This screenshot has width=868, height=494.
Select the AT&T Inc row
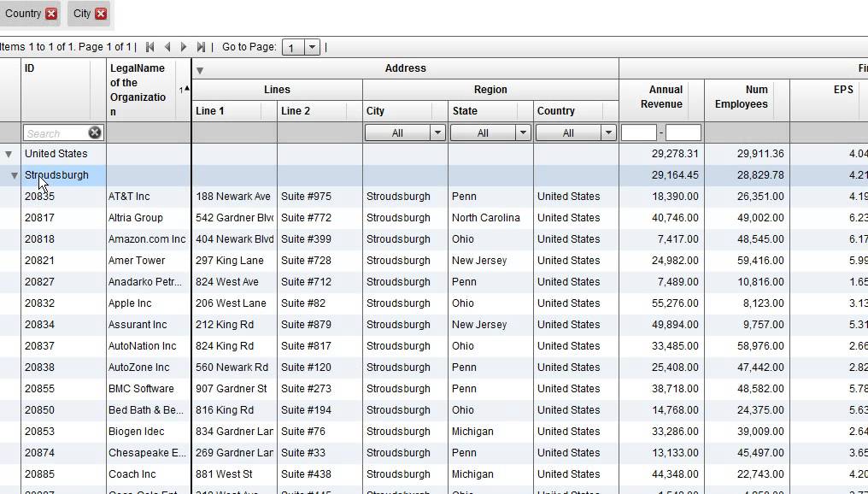click(x=129, y=197)
